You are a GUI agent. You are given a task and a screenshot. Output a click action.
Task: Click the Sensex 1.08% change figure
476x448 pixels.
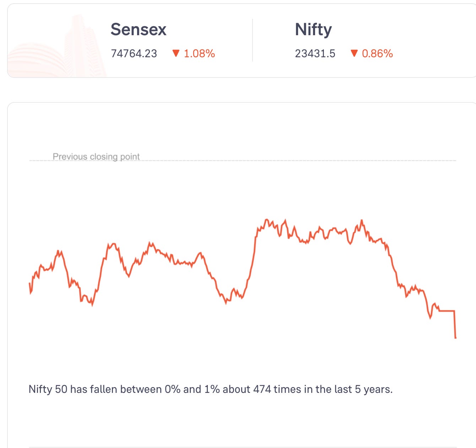click(x=199, y=54)
